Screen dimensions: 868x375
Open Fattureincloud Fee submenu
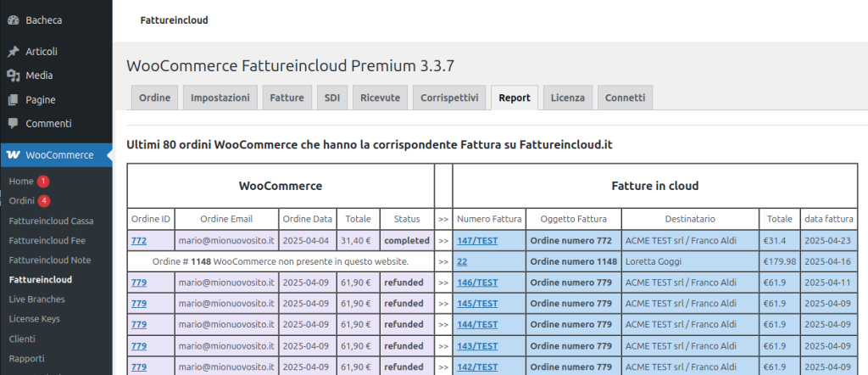(x=47, y=240)
